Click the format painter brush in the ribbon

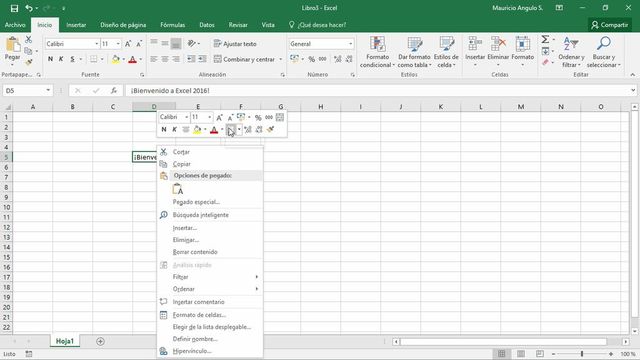pyautogui.click(x=29, y=62)
